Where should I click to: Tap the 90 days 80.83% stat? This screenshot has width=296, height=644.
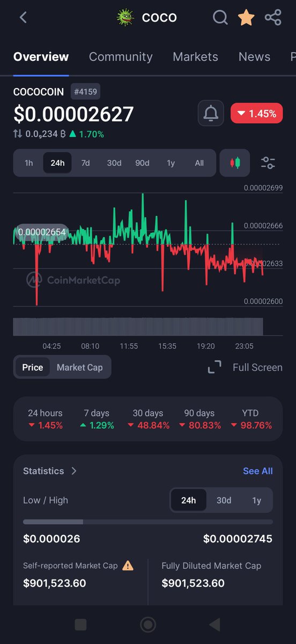click(199, 419)
